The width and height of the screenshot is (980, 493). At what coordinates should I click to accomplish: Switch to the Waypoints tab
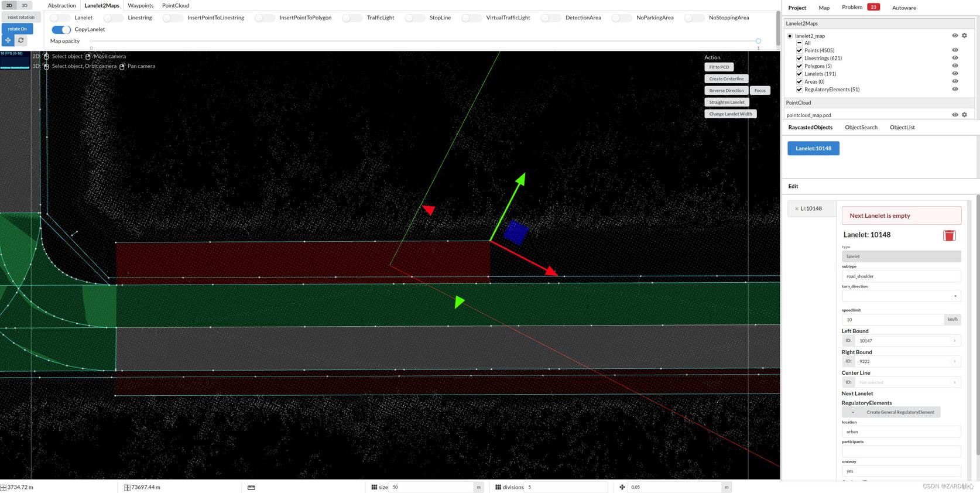141,5
